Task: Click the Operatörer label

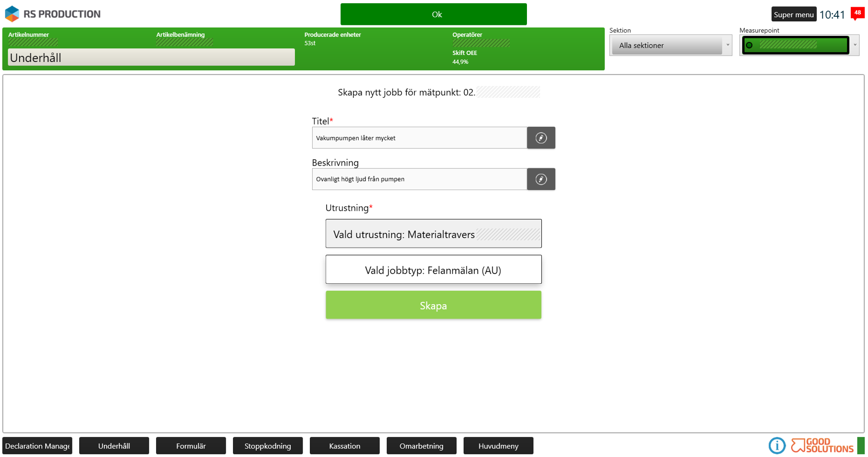Action: (x=467, y=35)
